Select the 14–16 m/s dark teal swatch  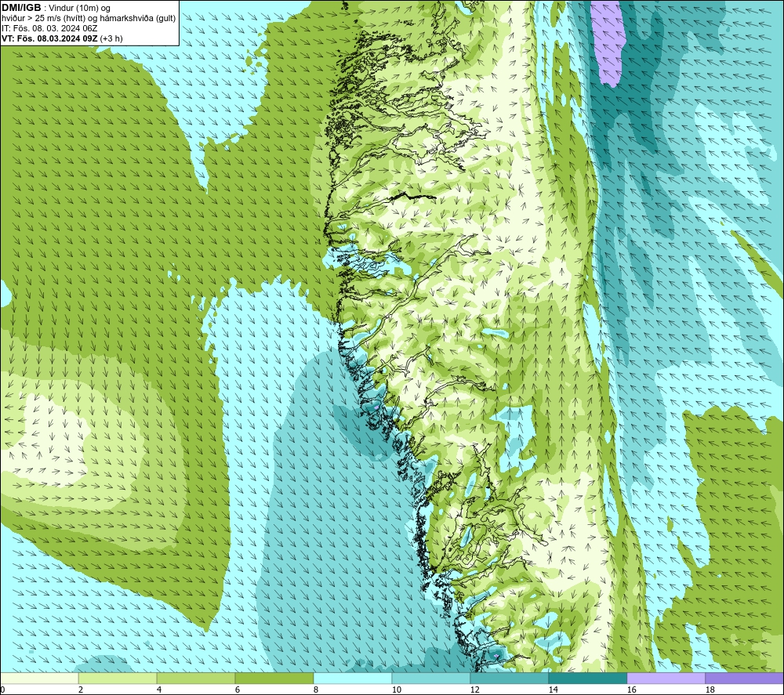587,678
